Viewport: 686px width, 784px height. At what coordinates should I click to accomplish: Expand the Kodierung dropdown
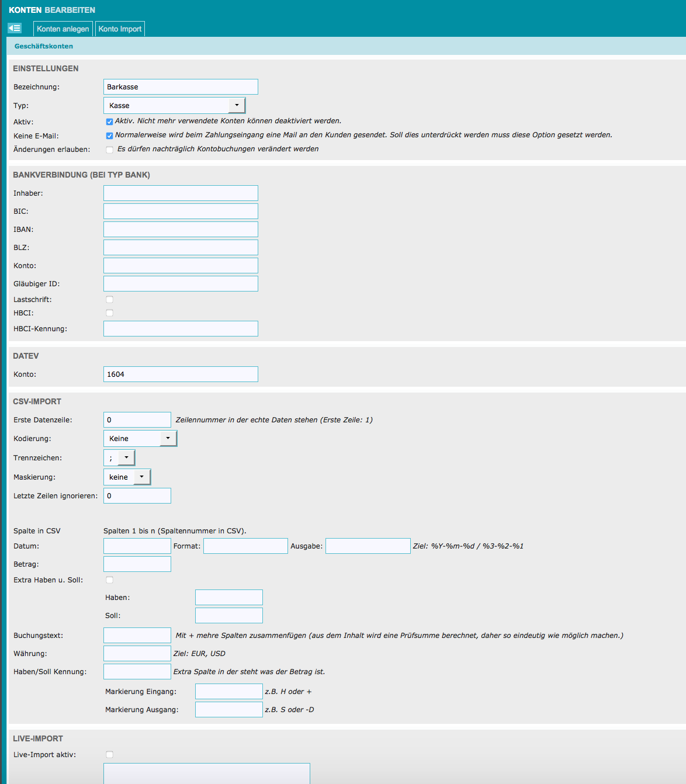140,439
